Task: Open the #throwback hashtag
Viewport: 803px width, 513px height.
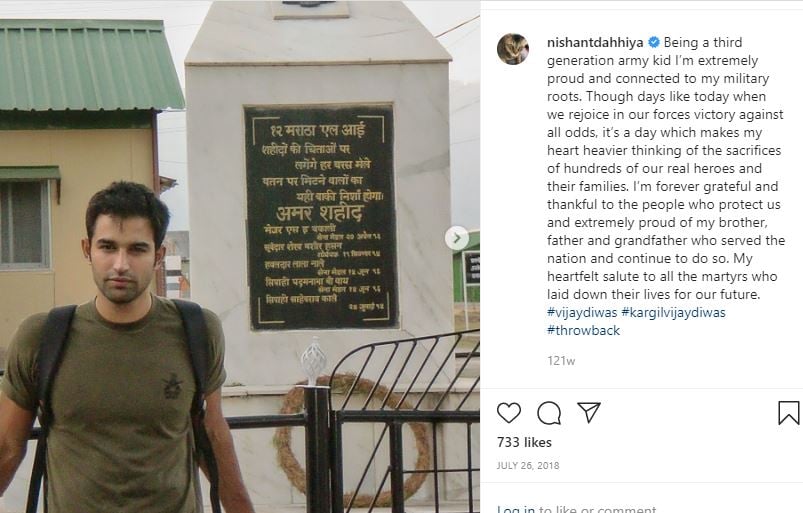Action: click(x=583, y=330)
